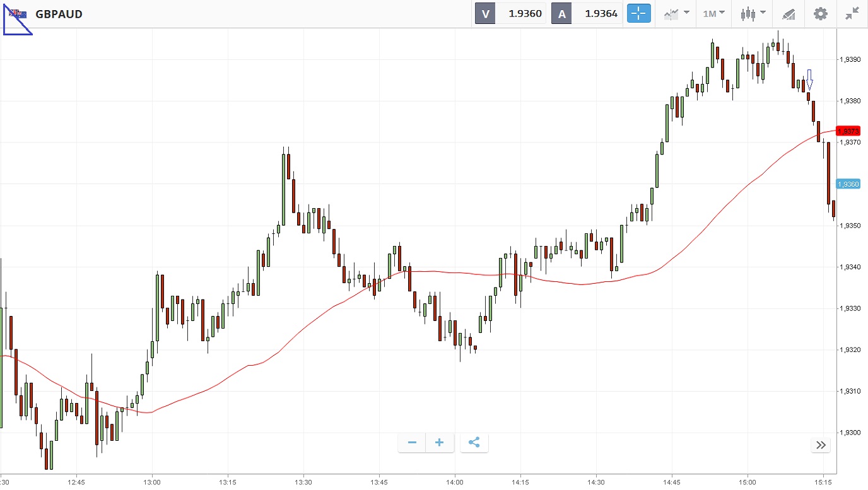Open the drawing tools icon
Viewport: 868px width, 490px height.
(x=789, y=13)
